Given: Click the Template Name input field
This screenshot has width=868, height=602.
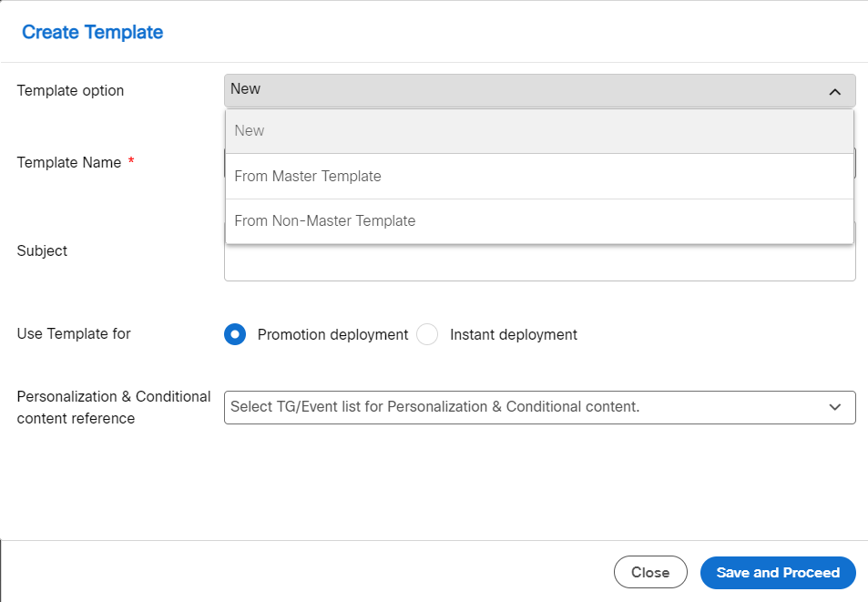Looking at the screenshot, I should tap(539, 163).
